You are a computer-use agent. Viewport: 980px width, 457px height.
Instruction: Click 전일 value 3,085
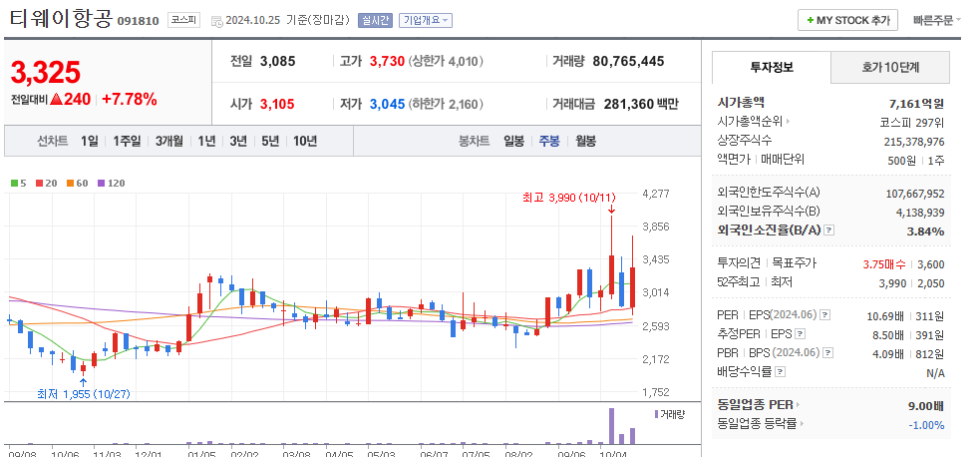click(x=277, y=61)
